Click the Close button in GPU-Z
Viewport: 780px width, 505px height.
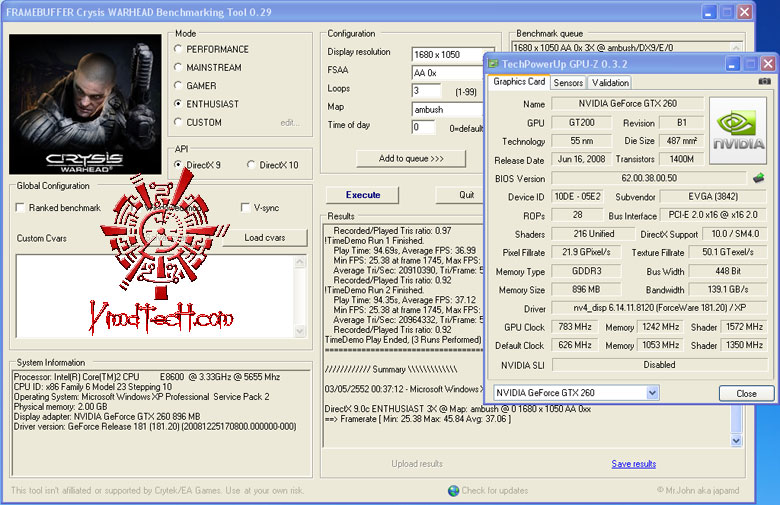pyautogui.click(x=746, y=393)
